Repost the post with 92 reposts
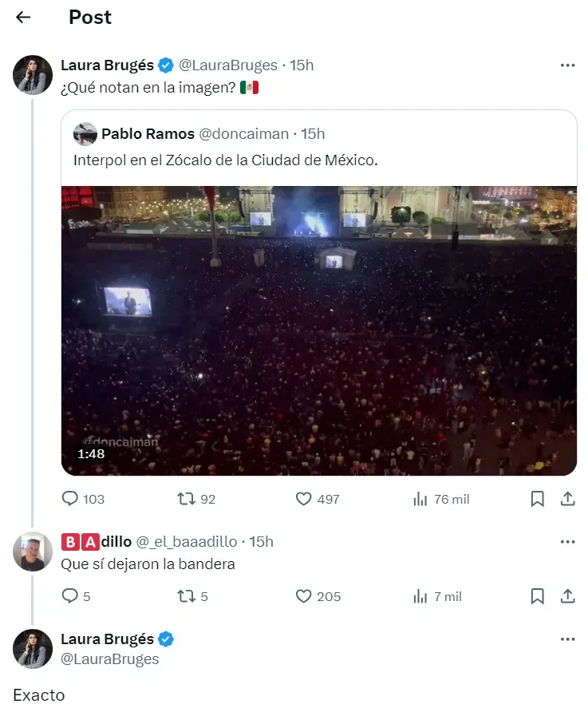 point(186,499)
